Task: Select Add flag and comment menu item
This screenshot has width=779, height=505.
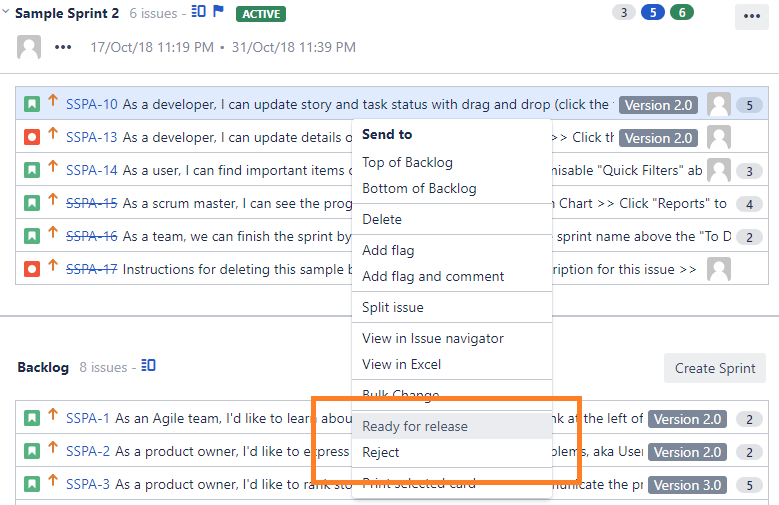Action: pyautogui.click(x=452, y=276)
